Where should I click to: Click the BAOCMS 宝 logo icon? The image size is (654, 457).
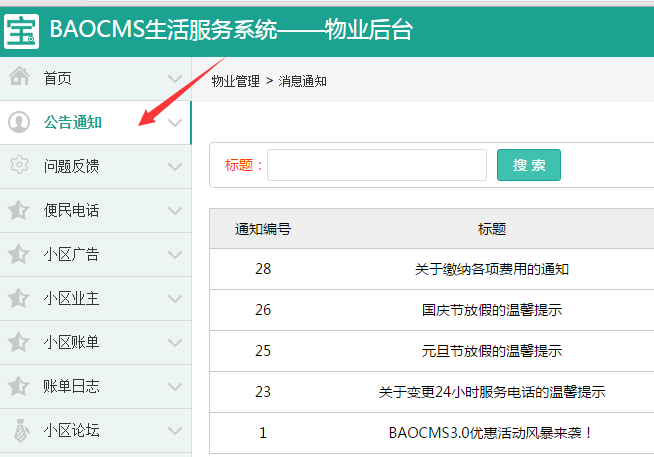(x=21, y=31)
